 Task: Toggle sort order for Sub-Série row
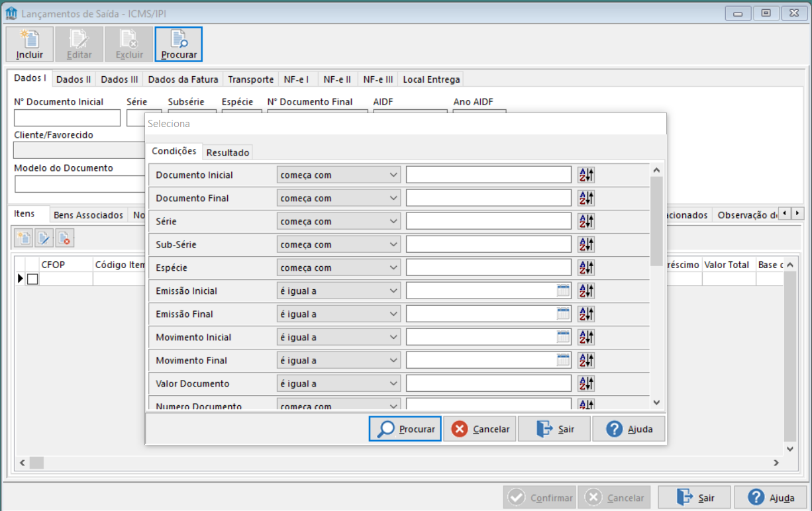coord(586,244)
